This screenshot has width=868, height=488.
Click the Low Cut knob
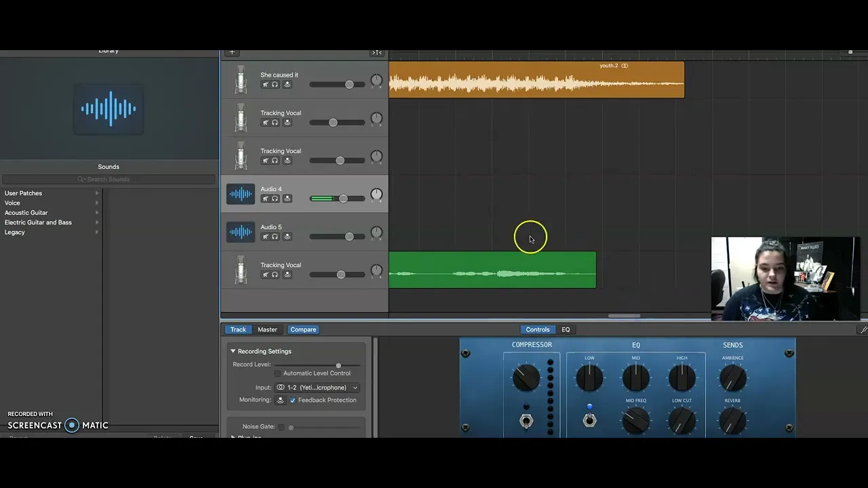tap(682, 420)
